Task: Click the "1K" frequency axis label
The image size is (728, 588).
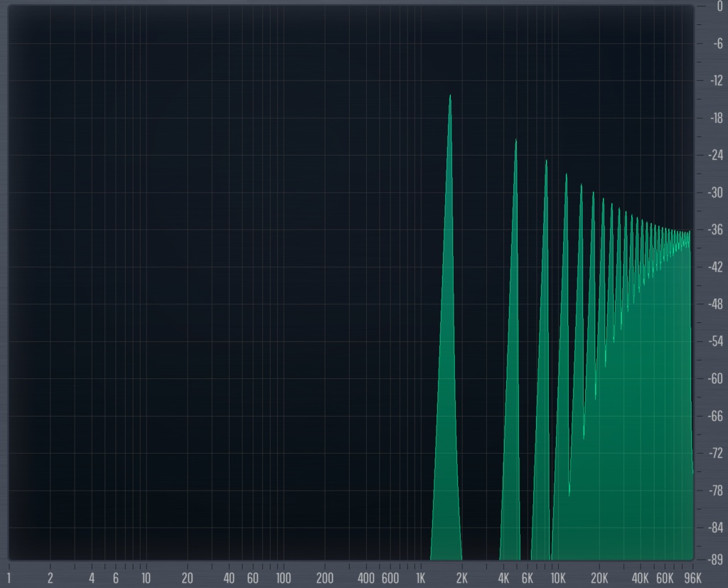Action: pyautogui.click(x=420, y=578)
